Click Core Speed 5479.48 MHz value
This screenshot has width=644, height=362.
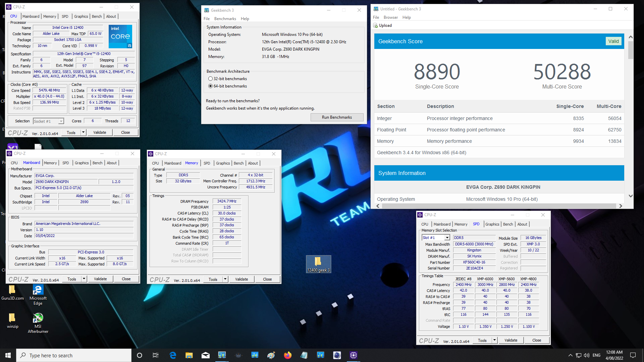49,90
